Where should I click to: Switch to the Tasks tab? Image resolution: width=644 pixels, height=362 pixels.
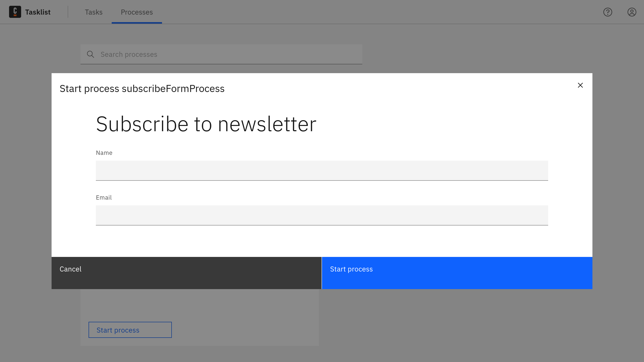coord(93,12)
